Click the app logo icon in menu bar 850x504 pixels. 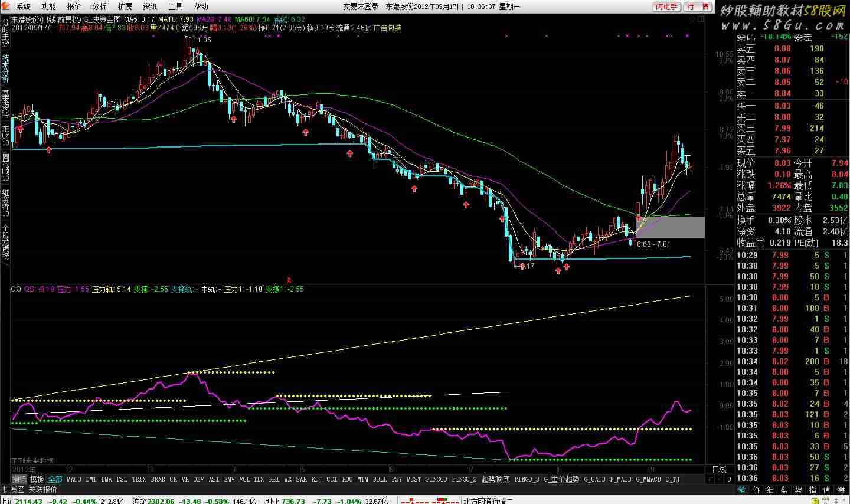[x=6, y=6]
